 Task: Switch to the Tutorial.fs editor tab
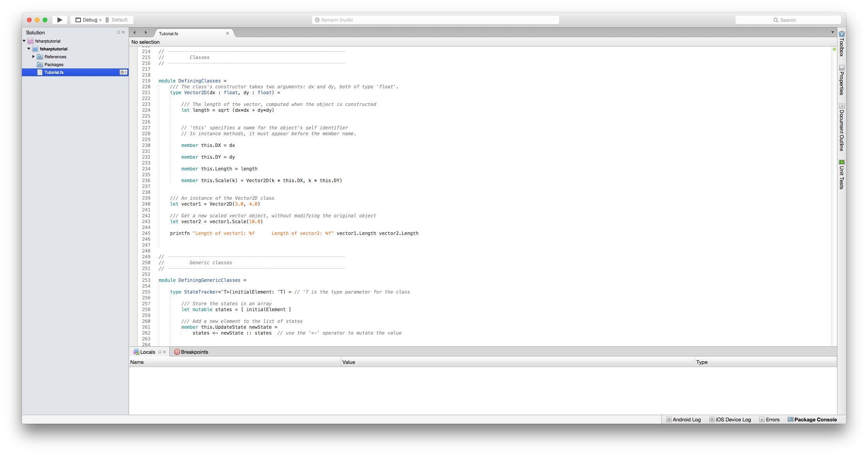click(169, 34)
